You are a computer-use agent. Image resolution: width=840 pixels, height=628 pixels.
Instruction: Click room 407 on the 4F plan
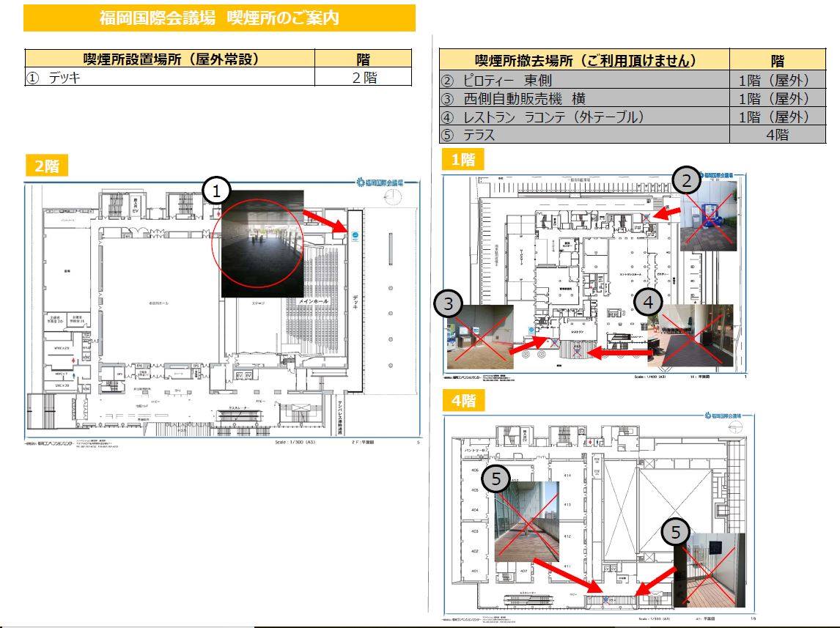coord(524,571)
